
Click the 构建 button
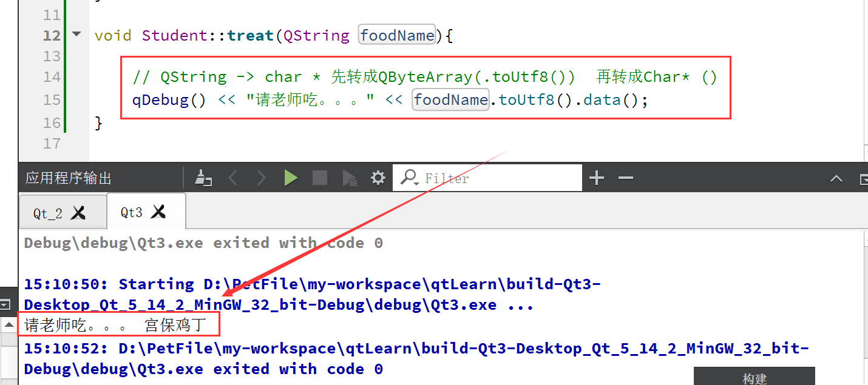[754, 378]
